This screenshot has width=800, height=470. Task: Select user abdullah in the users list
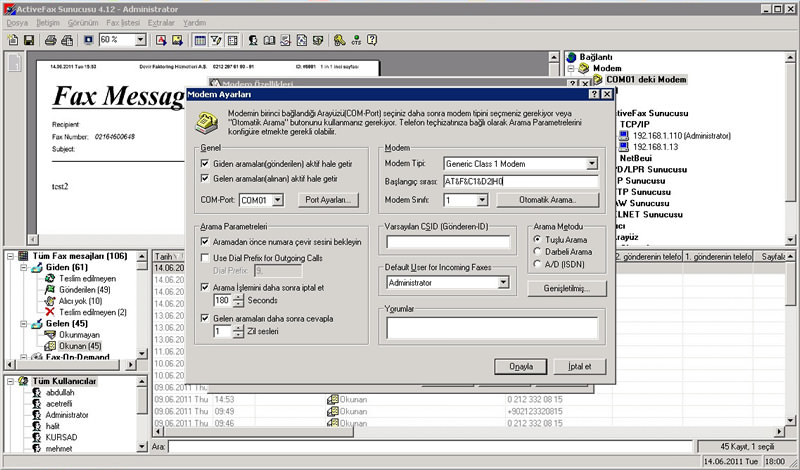[60, 392]
